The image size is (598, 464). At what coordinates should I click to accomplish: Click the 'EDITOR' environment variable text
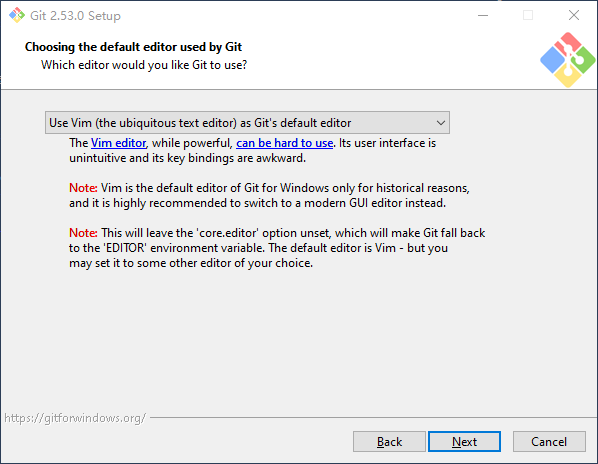click(x=125, y=248)
